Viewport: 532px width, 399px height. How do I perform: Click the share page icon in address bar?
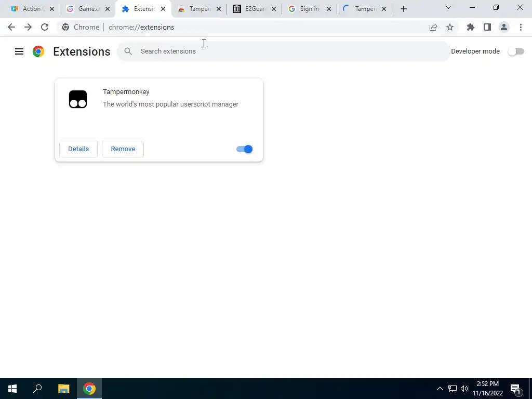(x=433, y=27)
